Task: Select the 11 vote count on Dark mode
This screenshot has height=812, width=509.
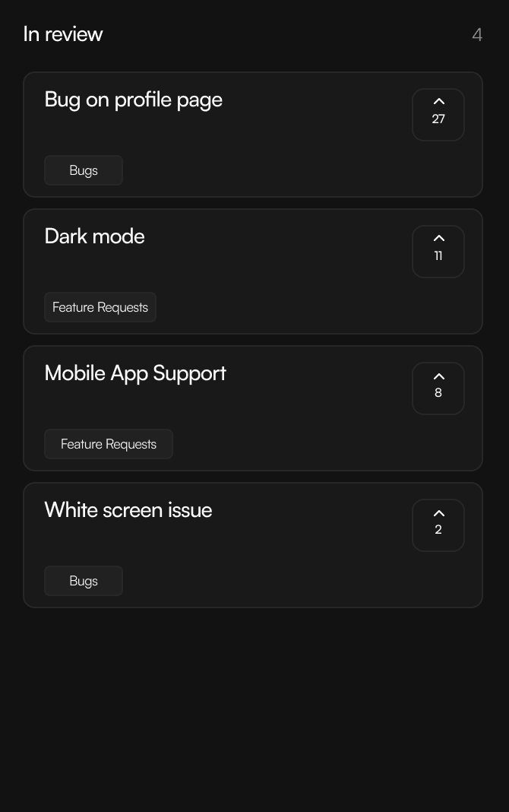Action: coord(438,256)
